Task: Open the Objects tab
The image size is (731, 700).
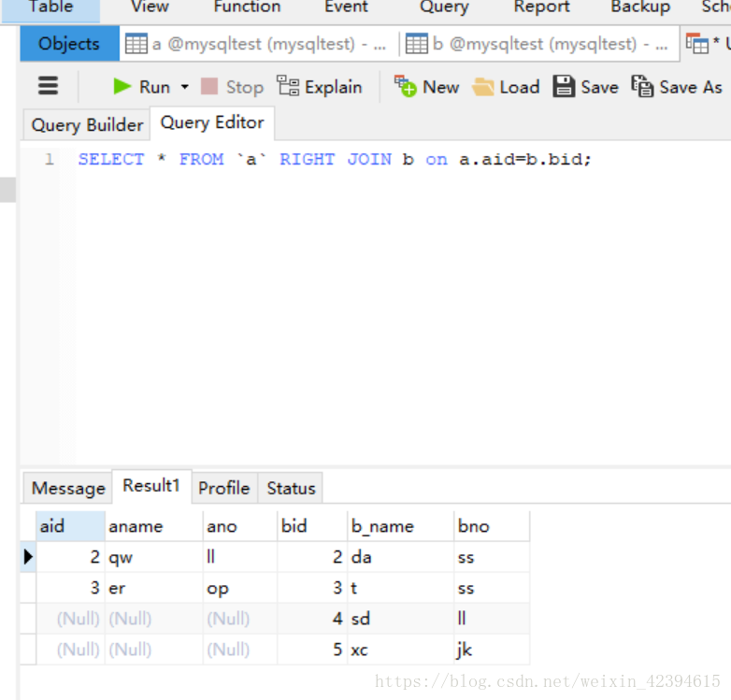Action: coord(69,44)
